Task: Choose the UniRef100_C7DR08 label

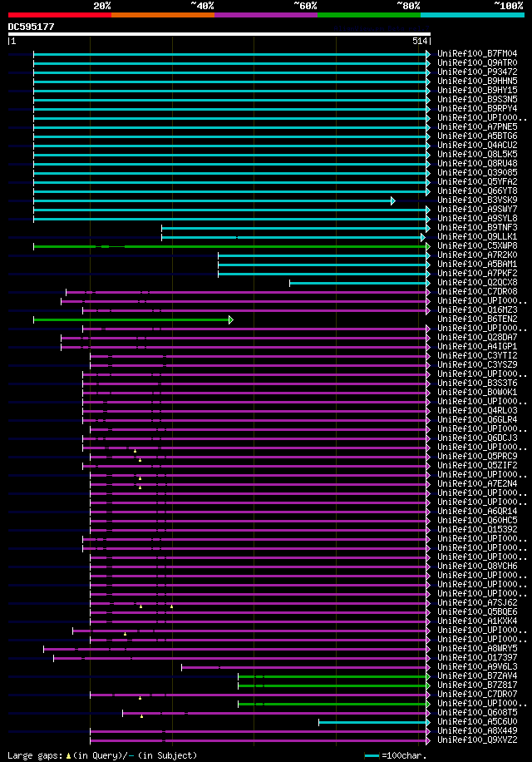Action: coord(477,292)
